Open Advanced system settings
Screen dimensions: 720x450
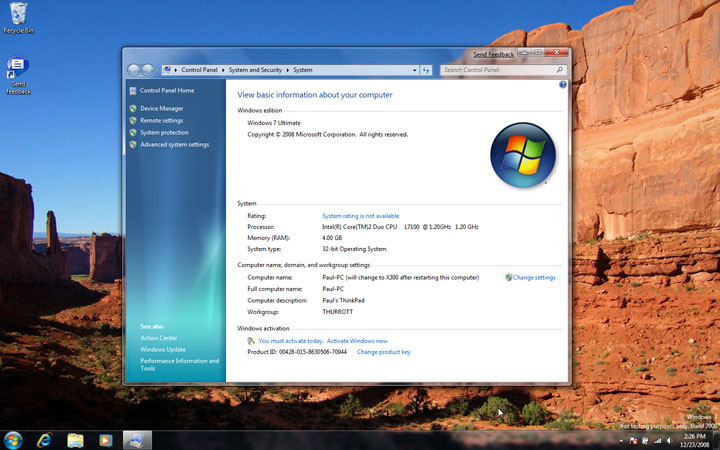[174, 144]
